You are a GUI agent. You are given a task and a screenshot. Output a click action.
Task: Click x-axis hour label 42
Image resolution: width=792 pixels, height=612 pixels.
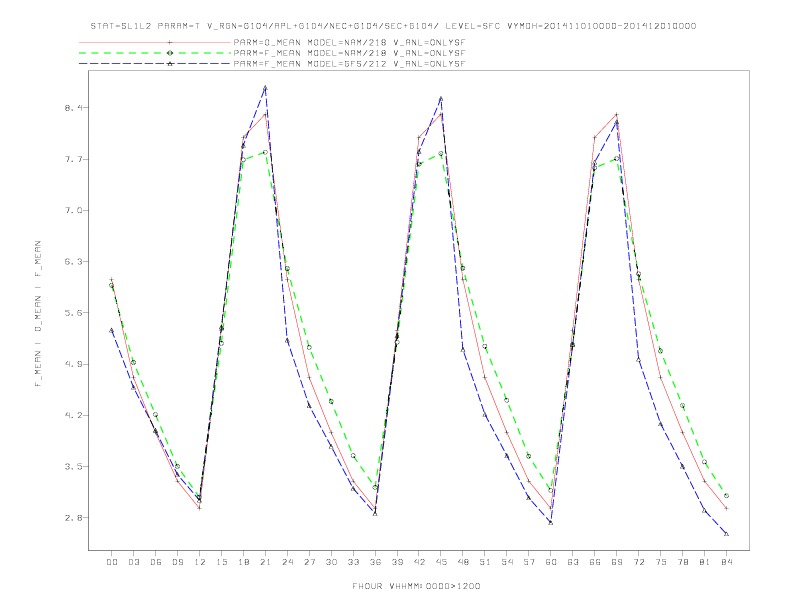(419, 562)
